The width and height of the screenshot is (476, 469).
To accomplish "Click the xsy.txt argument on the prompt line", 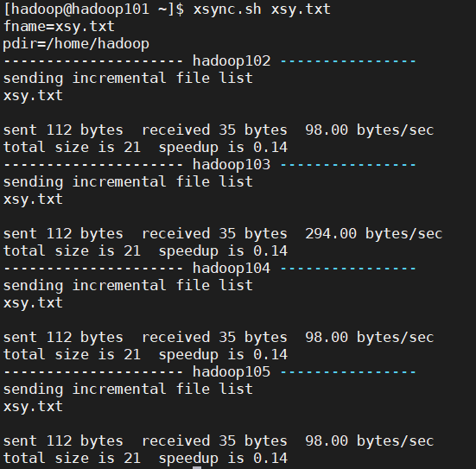I will coord(301,10).
